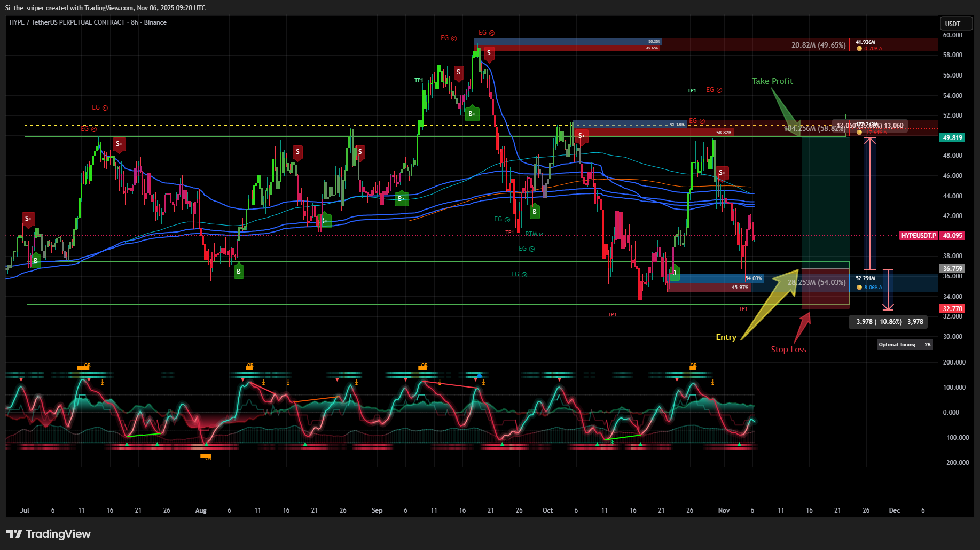The width and height of the screenshot is (980, 550).
Task: Click the S+ sell marker in early October near 50.000
Action: 582,136
